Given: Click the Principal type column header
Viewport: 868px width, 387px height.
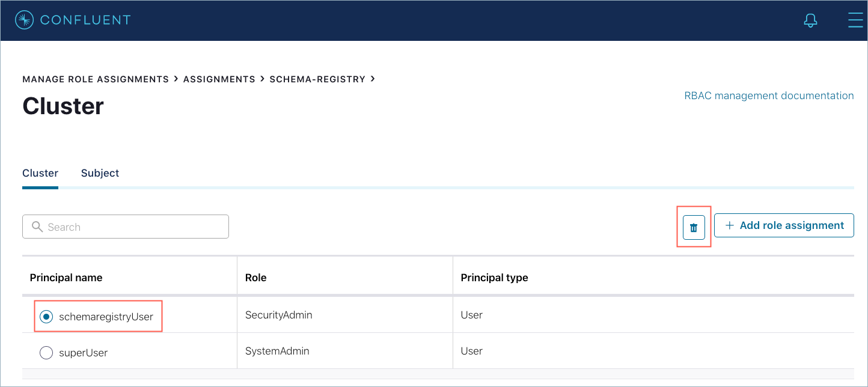Looking at the screenshot, I should click(494, 278).
